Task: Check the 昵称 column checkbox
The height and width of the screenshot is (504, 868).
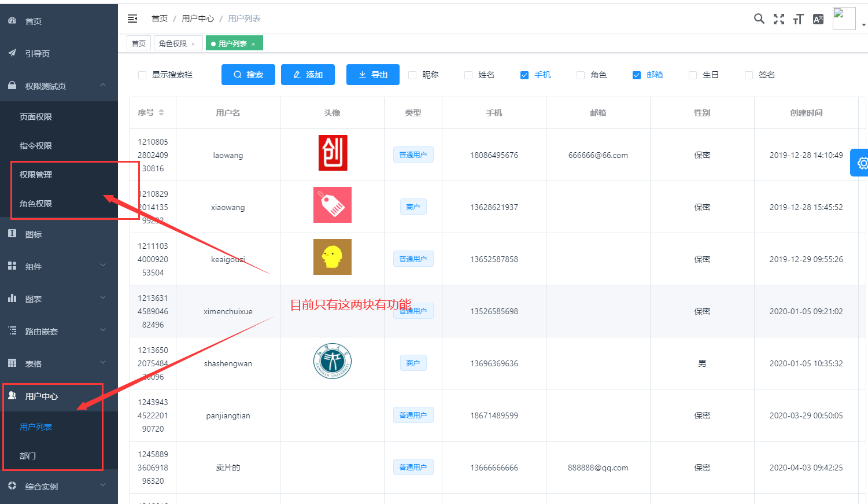Action: coord(412,75)
